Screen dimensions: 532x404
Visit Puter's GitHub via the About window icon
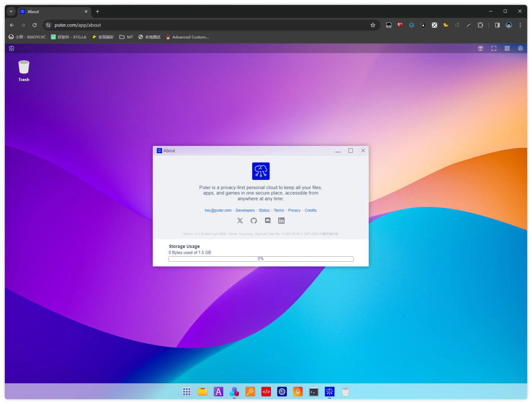254,221
